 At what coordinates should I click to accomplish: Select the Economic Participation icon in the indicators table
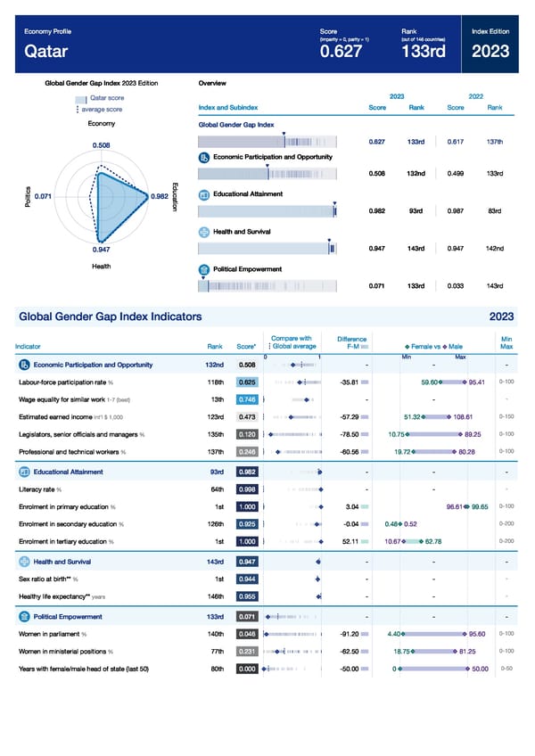[23, 365]
